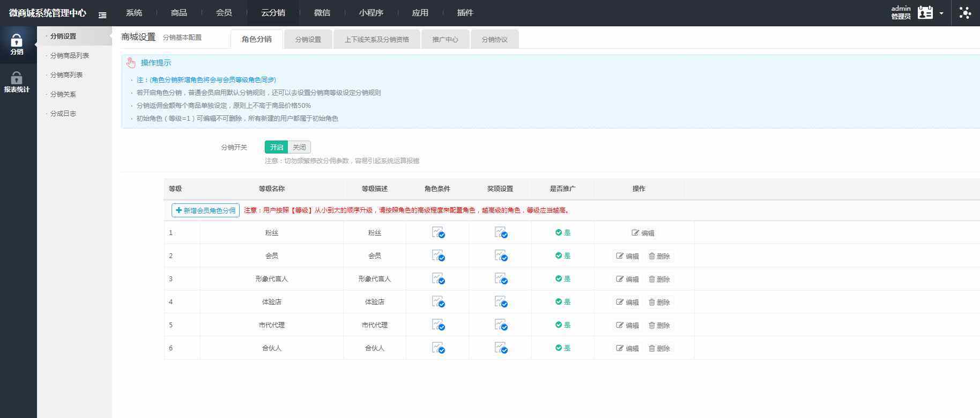Edit the 体验店 role
Screen dimensions: 980x418
[x=627, y=302]
